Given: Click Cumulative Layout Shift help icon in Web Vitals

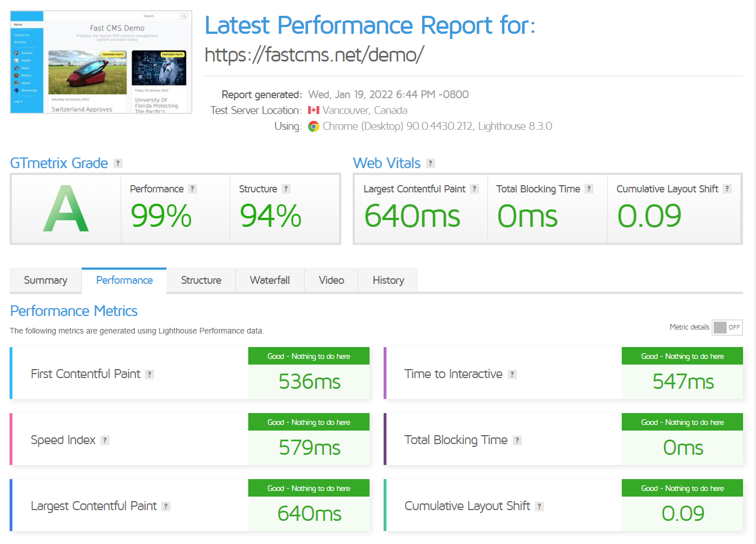Looking at the screenshot, I should [x=727, y=189].
